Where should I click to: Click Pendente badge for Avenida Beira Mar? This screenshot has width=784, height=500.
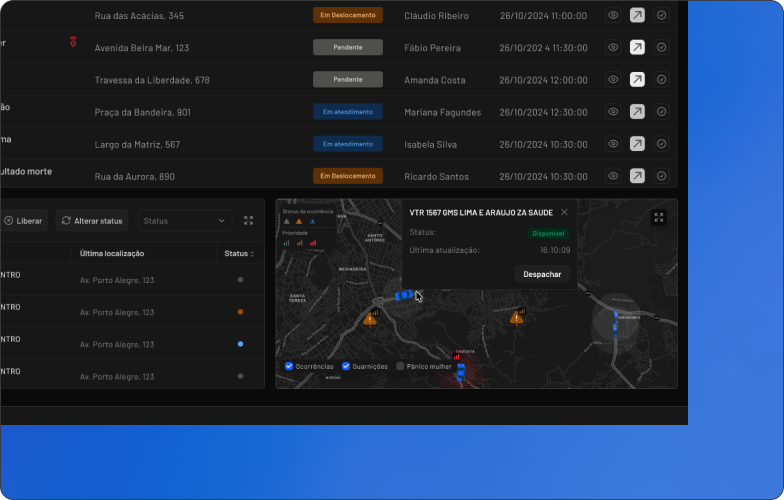[x=348, y=48]
